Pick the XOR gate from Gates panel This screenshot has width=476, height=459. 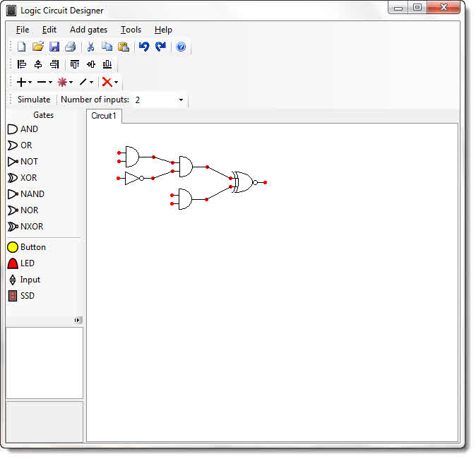(22, 178)
